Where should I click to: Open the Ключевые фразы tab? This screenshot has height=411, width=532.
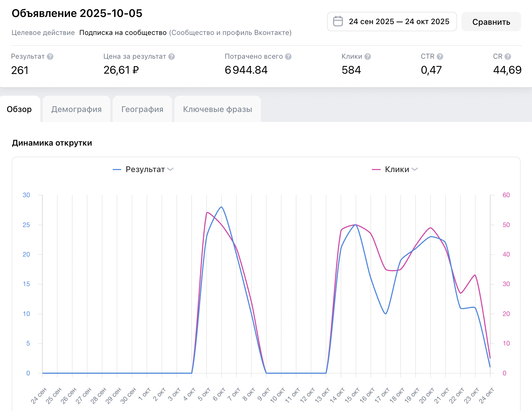(217, 109)
